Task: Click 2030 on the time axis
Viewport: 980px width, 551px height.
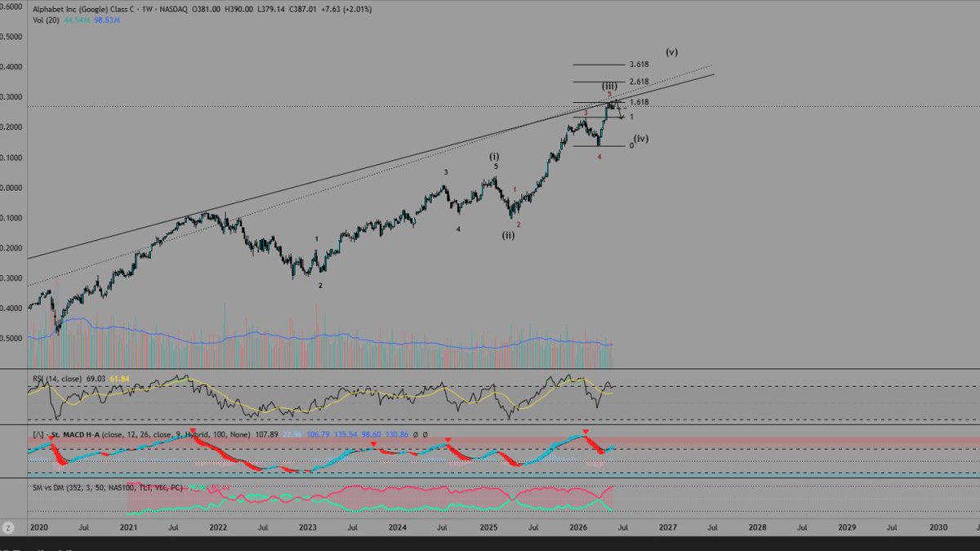Action: tap(938, 528)
